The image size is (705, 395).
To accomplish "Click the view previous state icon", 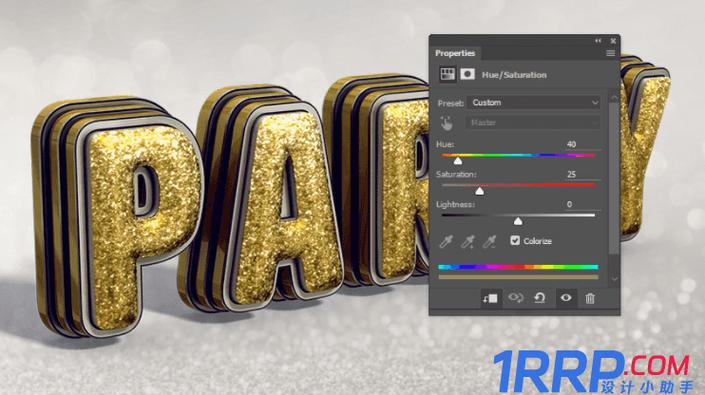I will coord(515,297).
